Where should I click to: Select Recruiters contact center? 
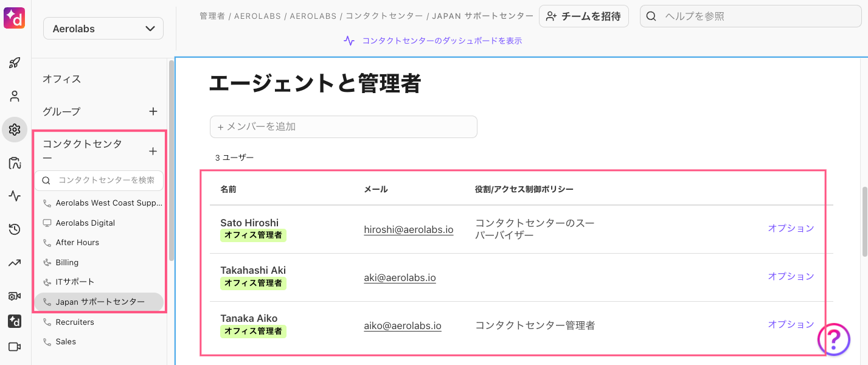point(75,322)
